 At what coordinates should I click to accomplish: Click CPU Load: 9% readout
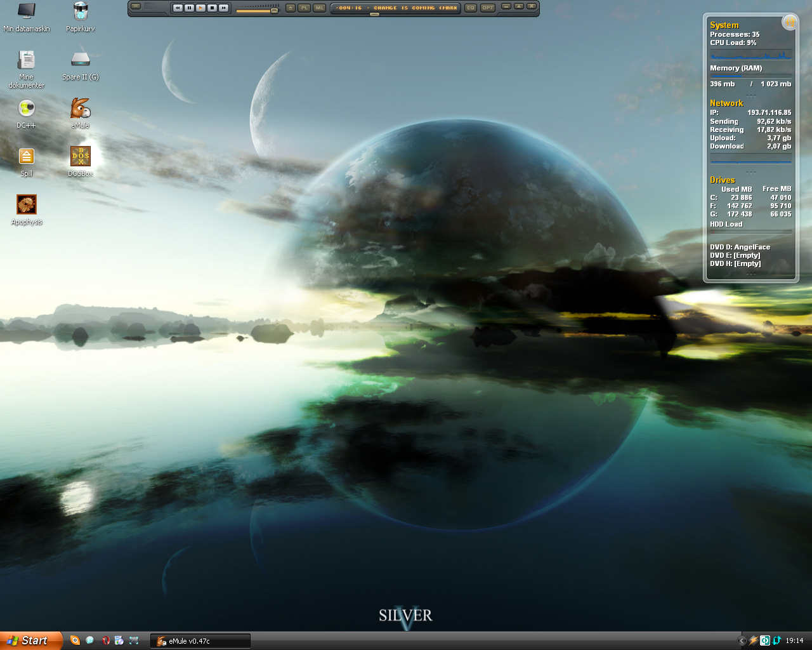pos(733,43)
